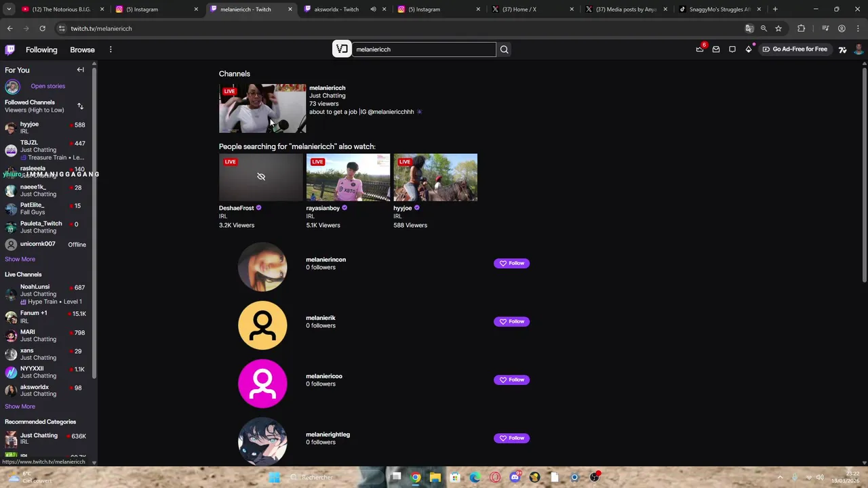Open the Browse page
868x488 pixels.
click(82, 49)
